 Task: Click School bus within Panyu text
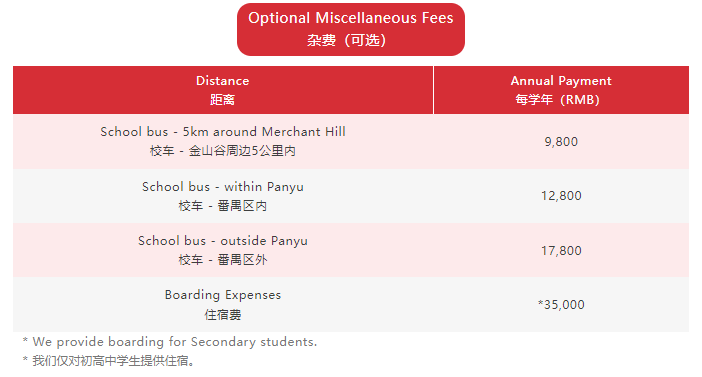(223, 187)
